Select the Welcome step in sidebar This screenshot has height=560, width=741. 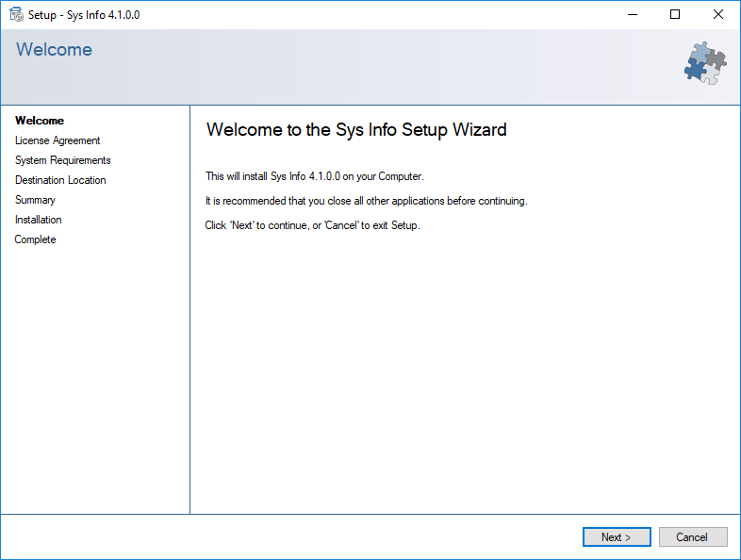tap(40, 121)
